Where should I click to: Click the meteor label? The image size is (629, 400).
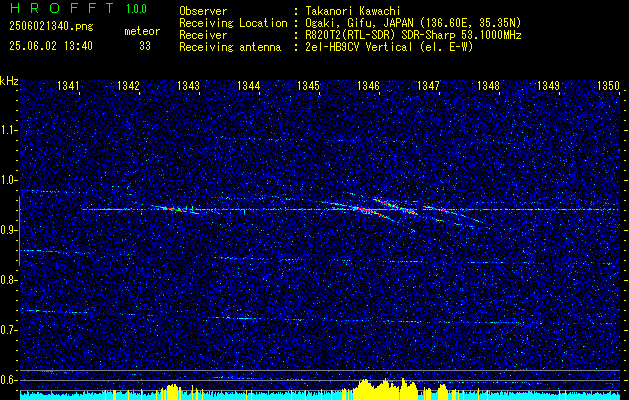[142, 31]
